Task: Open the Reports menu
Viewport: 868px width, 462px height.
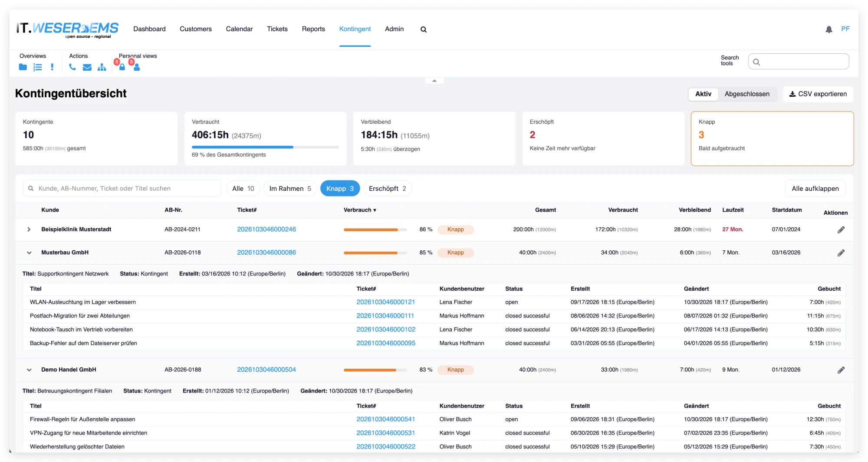Action: [313, 29]
